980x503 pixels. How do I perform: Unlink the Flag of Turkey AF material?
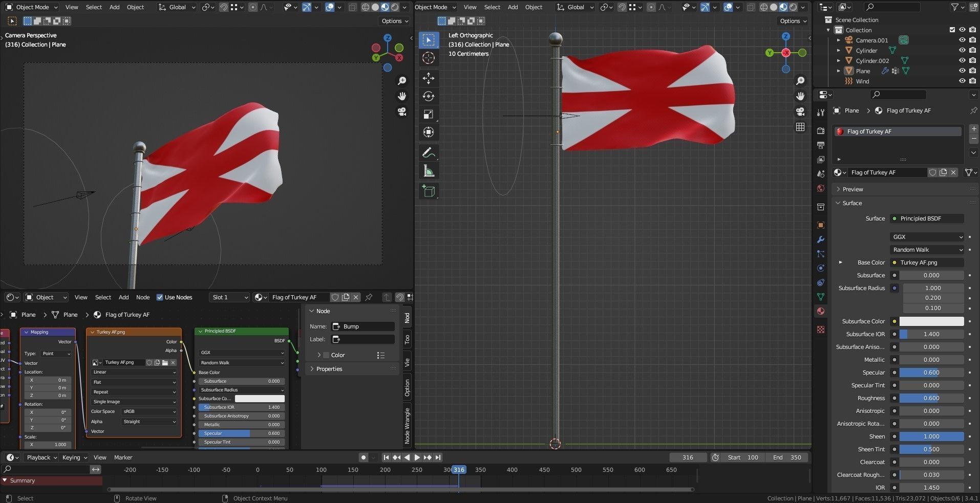coord(953,172)
